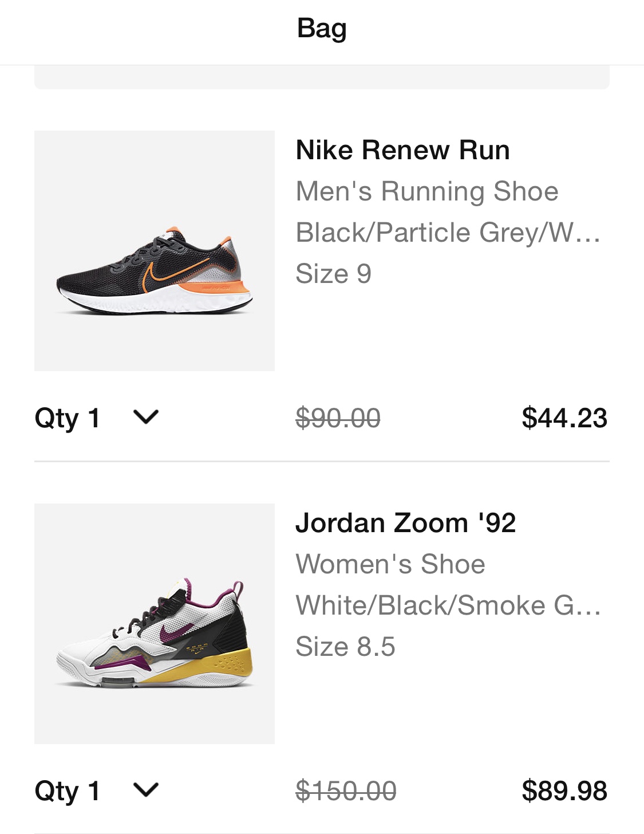Open the Jordan Zoom '92 product page link

[406, 522]
